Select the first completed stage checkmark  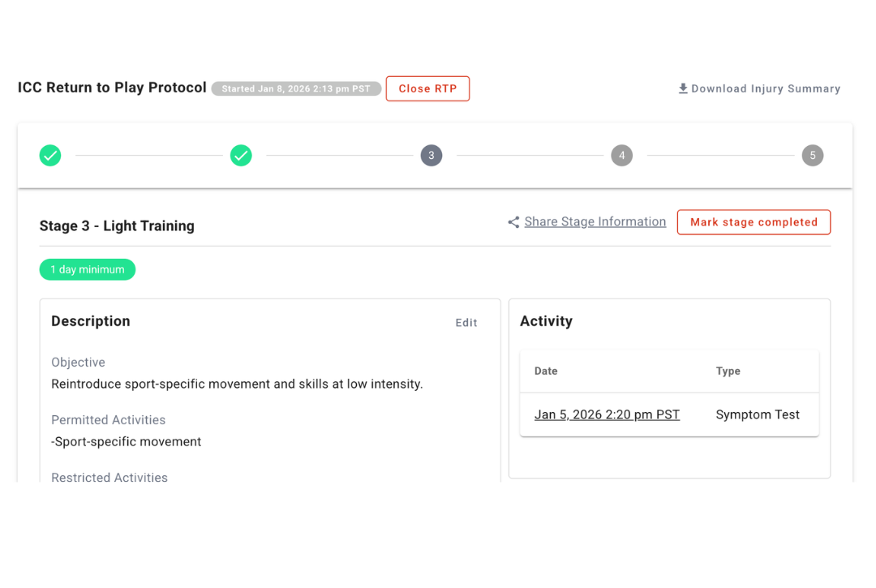pyautogui.click(x=50, y=156)
